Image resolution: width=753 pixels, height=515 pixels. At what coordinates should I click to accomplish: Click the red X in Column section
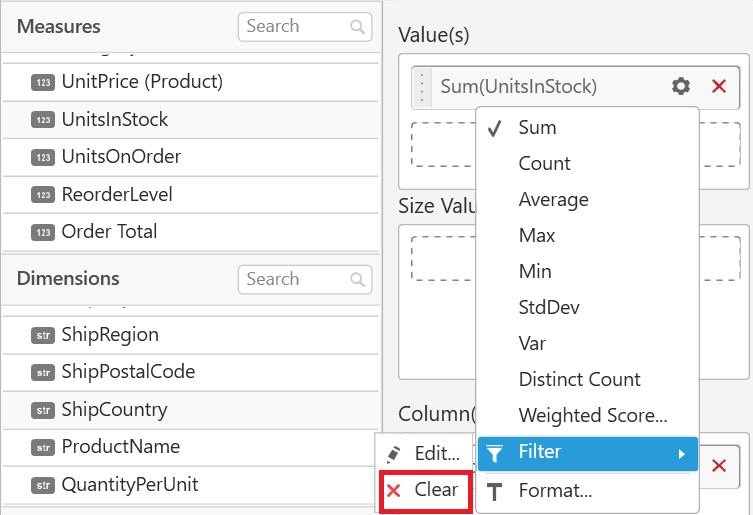[x=718, y=465]
